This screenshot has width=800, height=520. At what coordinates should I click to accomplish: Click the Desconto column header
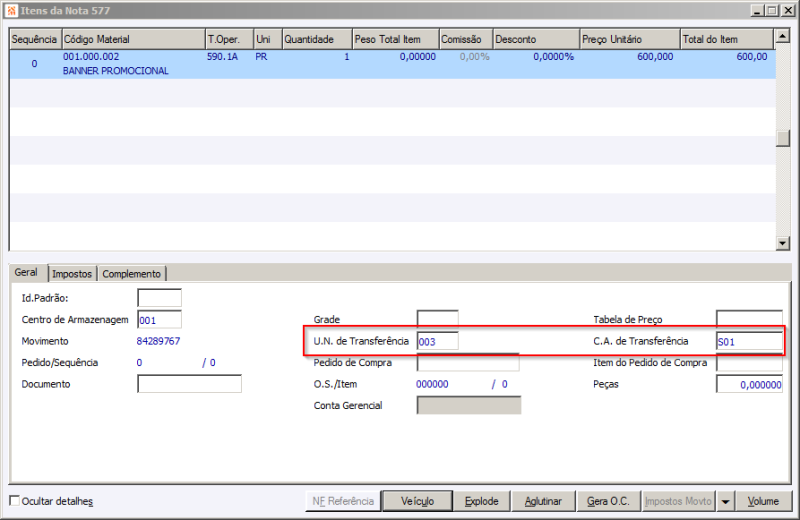click(537, 39)
